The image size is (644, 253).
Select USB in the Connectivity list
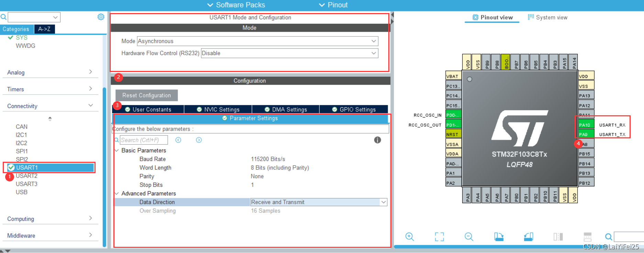[21, 192]
